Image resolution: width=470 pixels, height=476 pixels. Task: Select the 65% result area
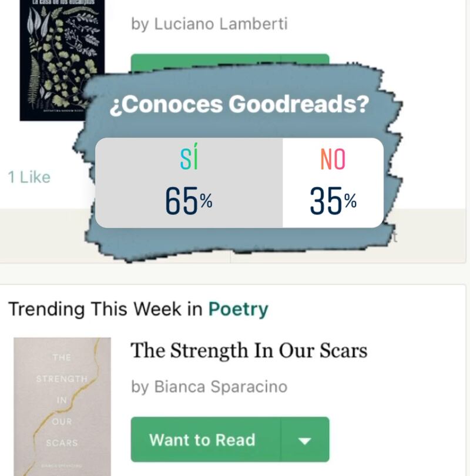pos(189,200)
